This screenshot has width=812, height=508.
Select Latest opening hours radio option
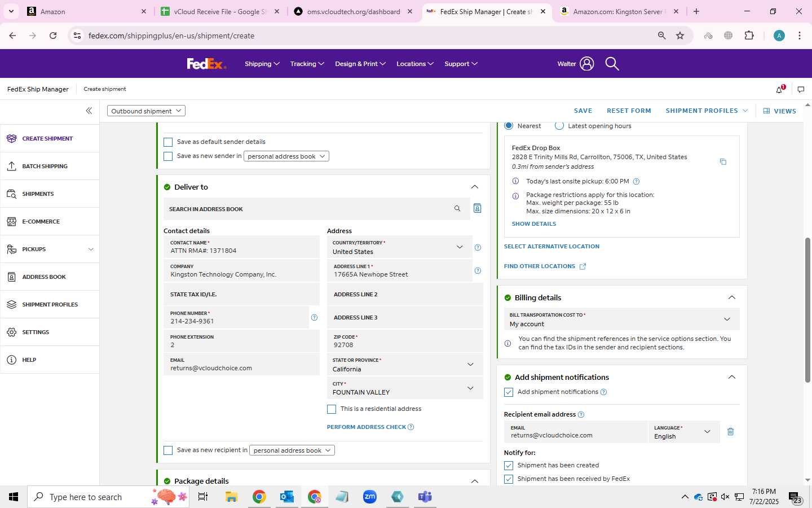(x=559, y=125)
